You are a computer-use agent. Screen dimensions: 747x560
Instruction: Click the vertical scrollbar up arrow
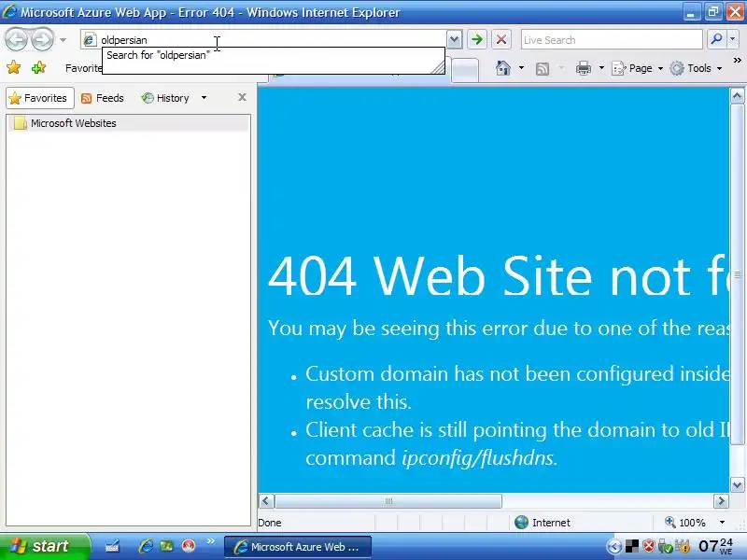737,97
